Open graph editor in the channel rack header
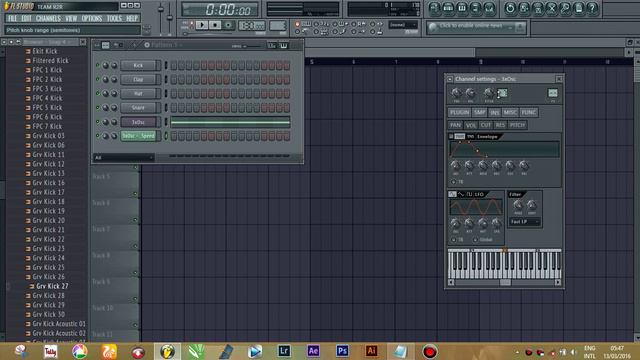This screenshot has height=360, width=640. [x=272, y=45]
